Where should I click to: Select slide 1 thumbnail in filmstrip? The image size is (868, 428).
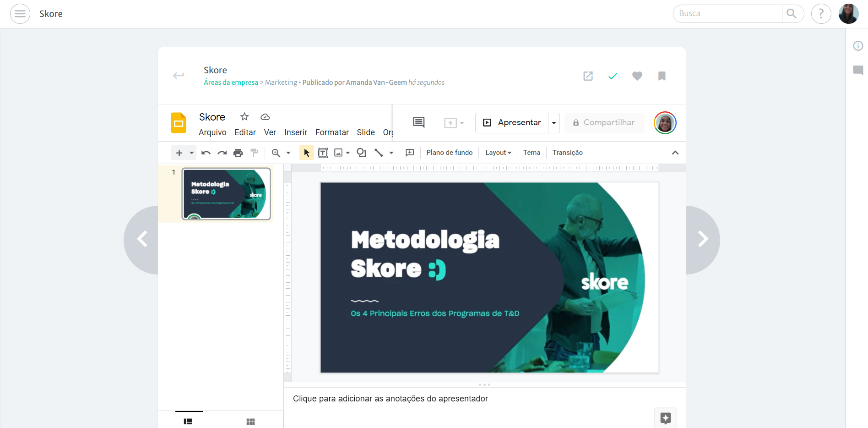[x=227, y=194]
